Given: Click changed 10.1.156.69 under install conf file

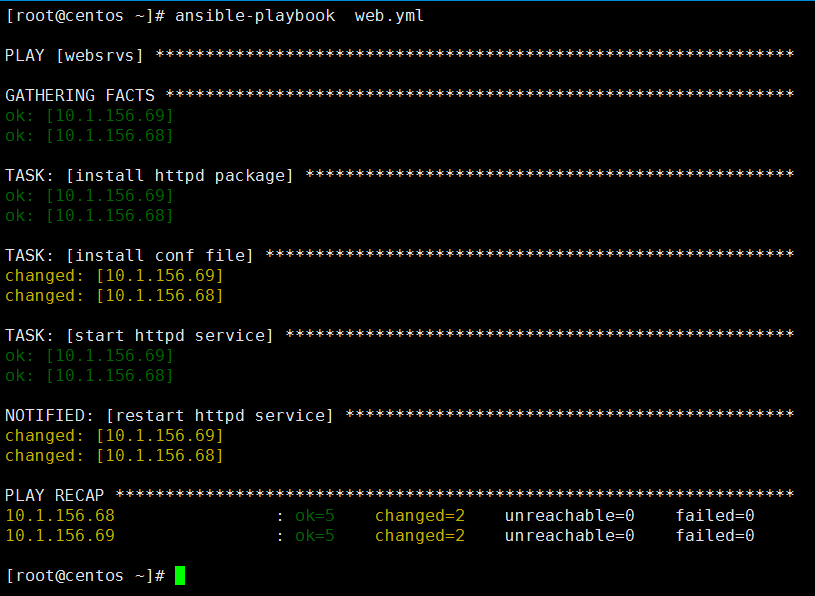Looking at the screenshot, I should click(x=114, y=275).
